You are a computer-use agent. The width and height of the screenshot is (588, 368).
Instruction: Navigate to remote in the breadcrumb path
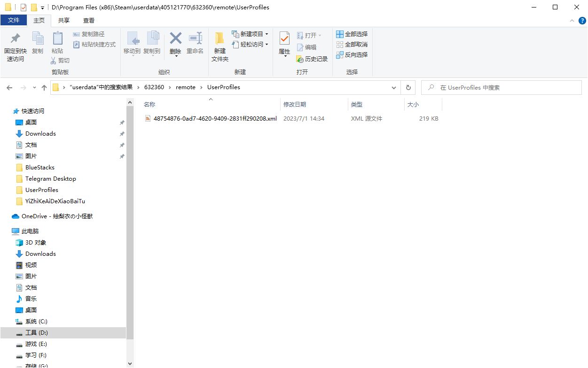point(185,87)
